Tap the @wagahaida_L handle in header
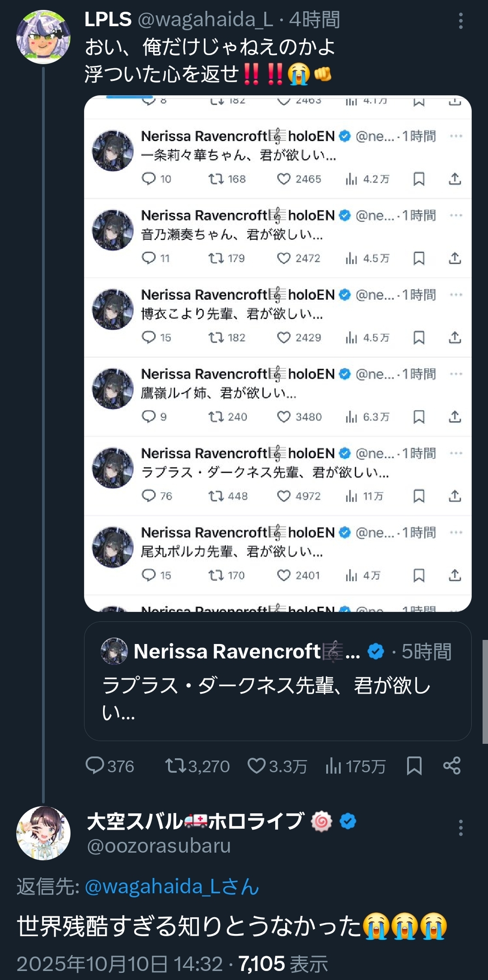The image size is (488, 980). [205, 20]
